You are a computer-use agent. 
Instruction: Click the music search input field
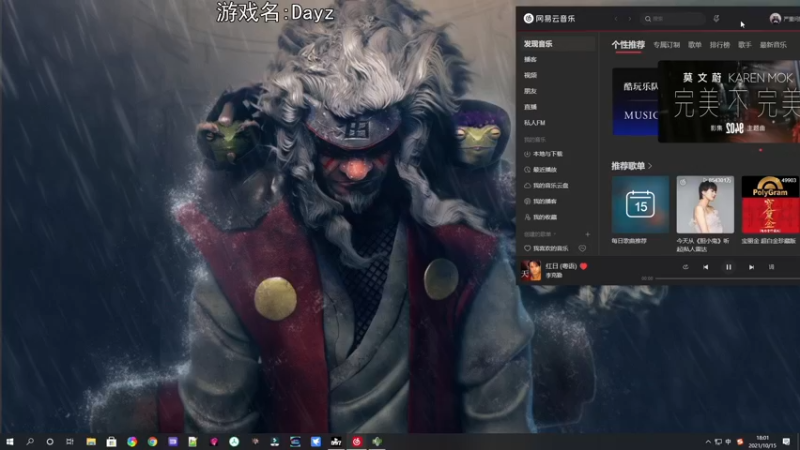tap(673, 19)
